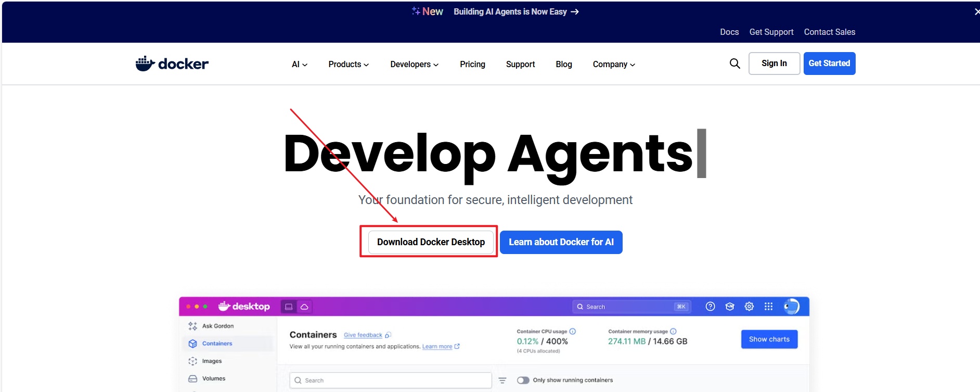Click the Volumes drive icon in sidebar
This screenshot has width=980, height=392.
(192, 378)
